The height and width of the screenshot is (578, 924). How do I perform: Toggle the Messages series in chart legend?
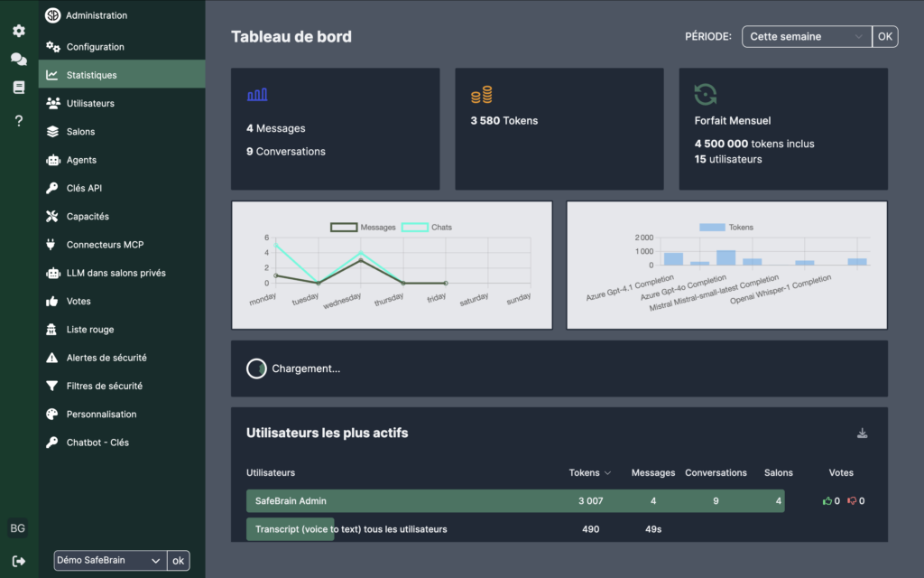[363, 227]
